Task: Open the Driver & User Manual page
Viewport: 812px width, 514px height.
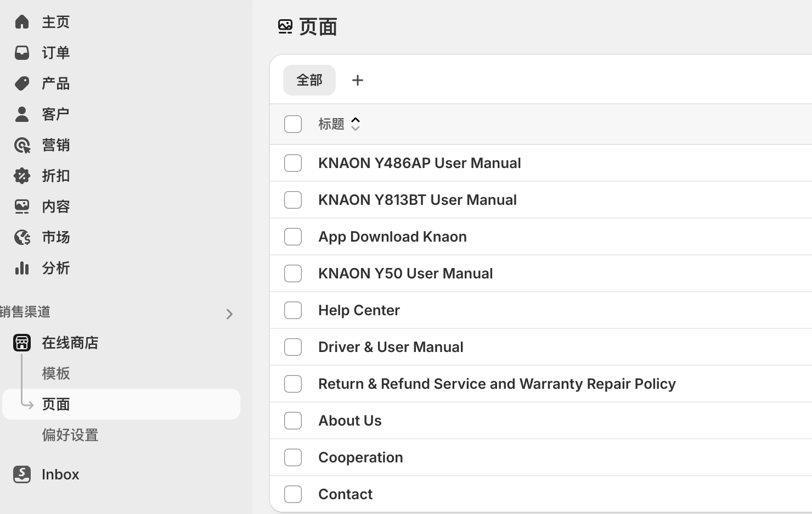Action: point(391,347)
